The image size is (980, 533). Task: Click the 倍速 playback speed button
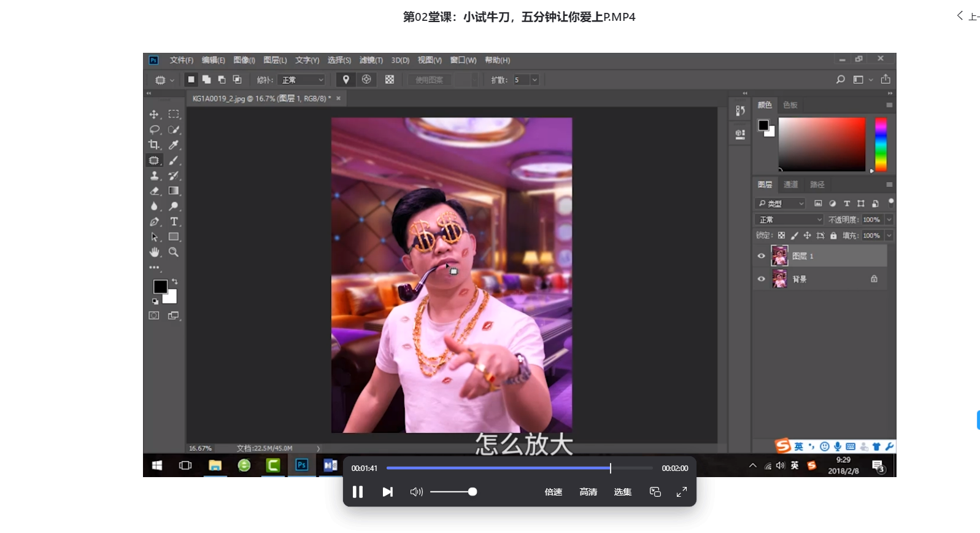pos(554,492)
